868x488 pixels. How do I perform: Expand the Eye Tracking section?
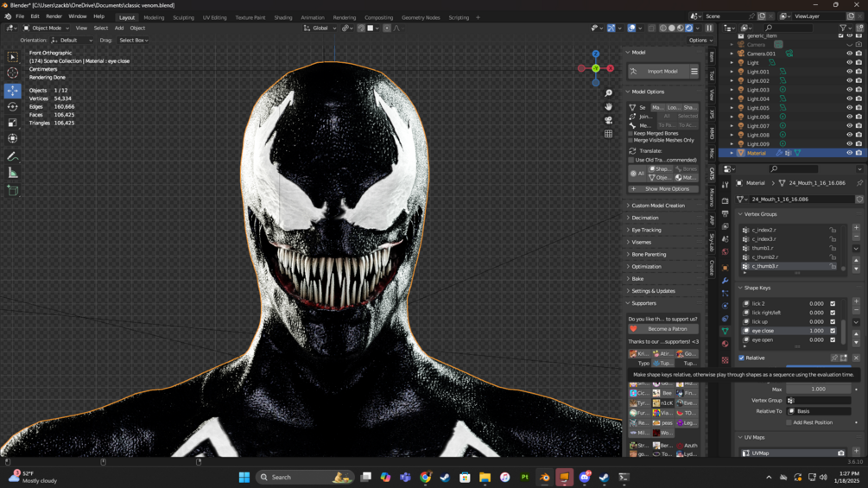point(646,230)
